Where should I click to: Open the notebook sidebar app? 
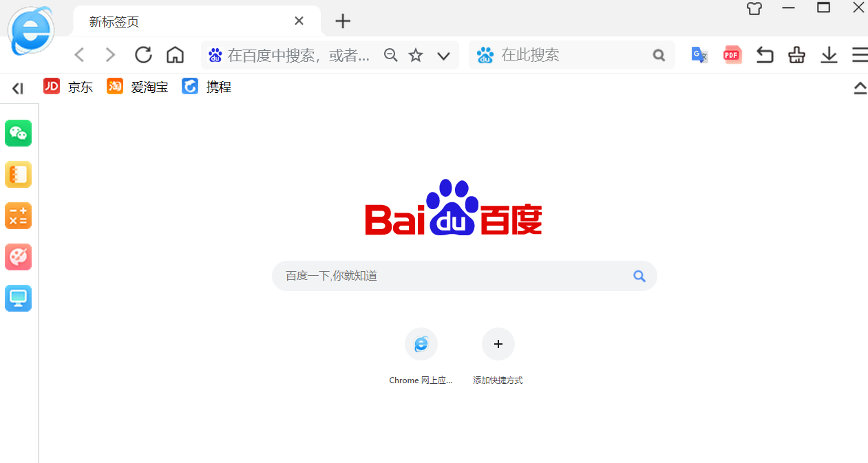[x=19, y=175]
